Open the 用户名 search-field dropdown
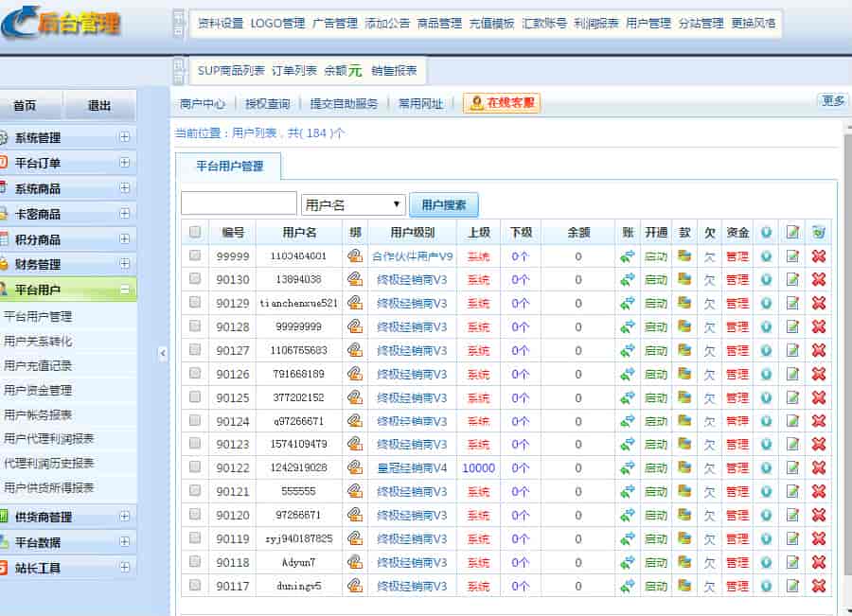 (353, 204)
